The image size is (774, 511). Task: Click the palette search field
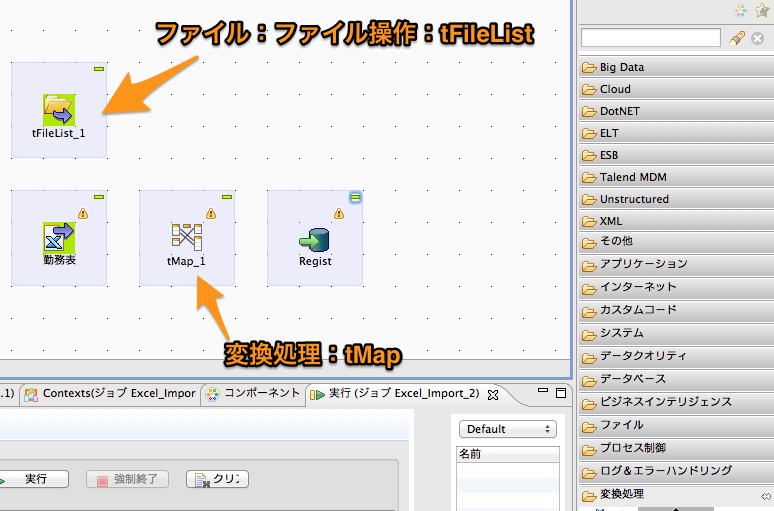[651, 38]
